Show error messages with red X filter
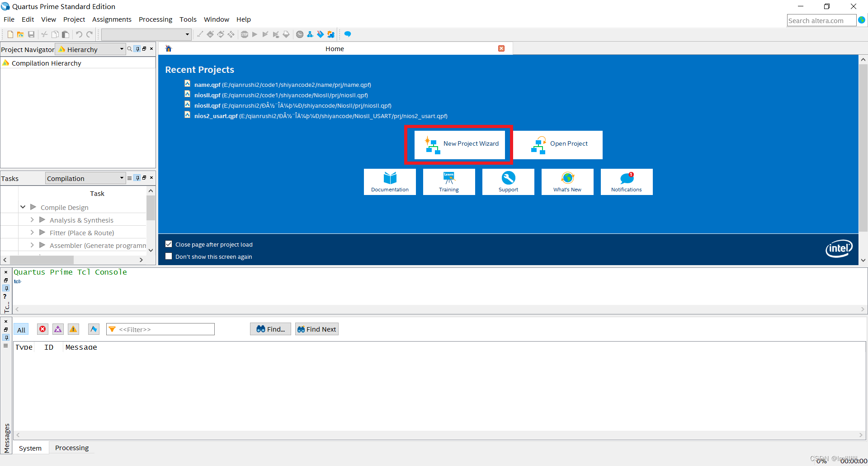Viewport: 868px width, 466px height. pyautogui.click(x=42, y=329)
